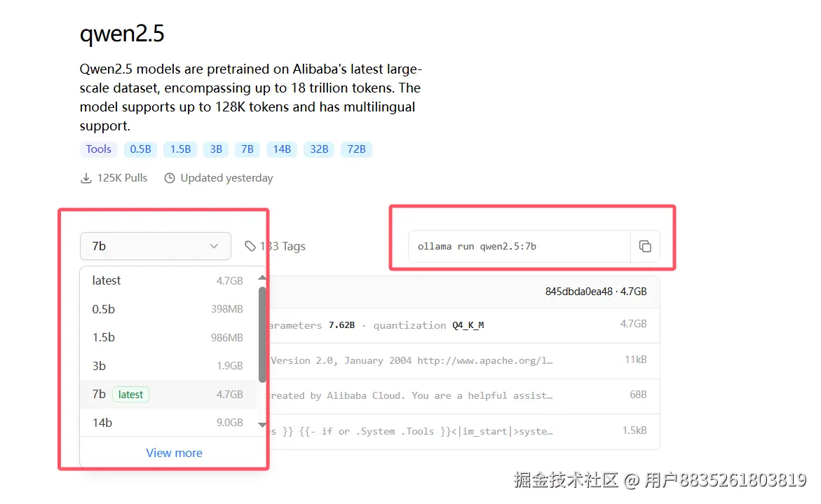Open the 133 Tags link
Screen dimensions: 821x504
click(276, 246)
